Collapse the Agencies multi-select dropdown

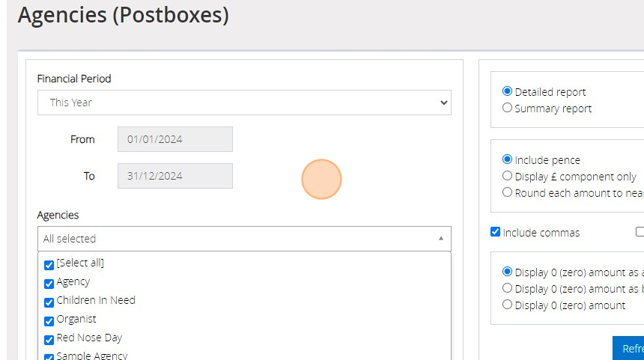pos(244,239)
